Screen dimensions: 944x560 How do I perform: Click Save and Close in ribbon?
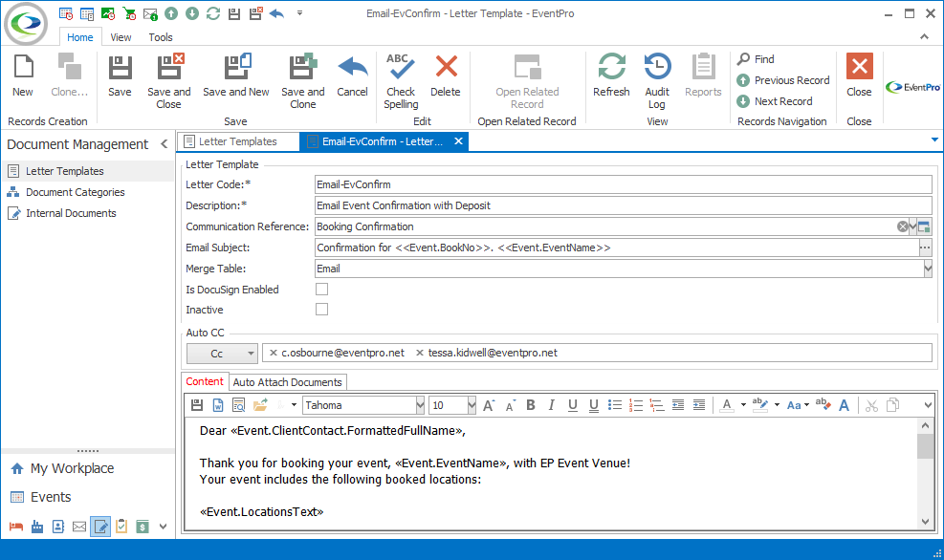click(169, 80)
